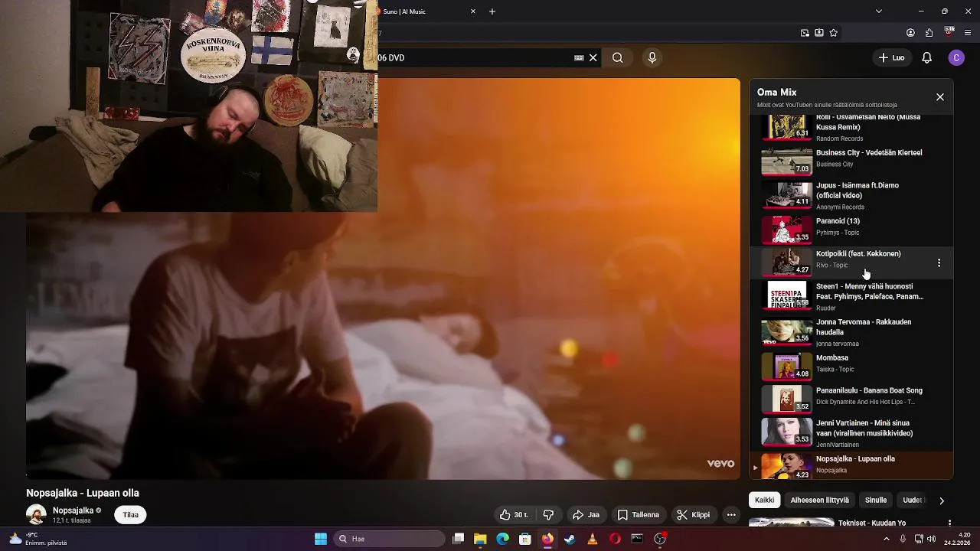Open Steam from taskbar
980x551 pixels.
tap(570, 539)
